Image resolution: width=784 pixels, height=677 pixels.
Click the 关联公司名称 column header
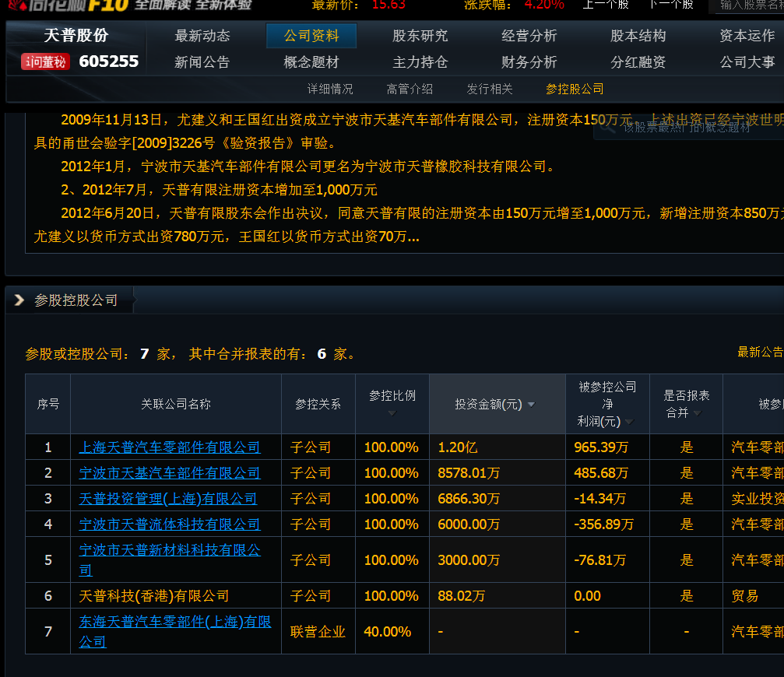click(x=175, y=404)
